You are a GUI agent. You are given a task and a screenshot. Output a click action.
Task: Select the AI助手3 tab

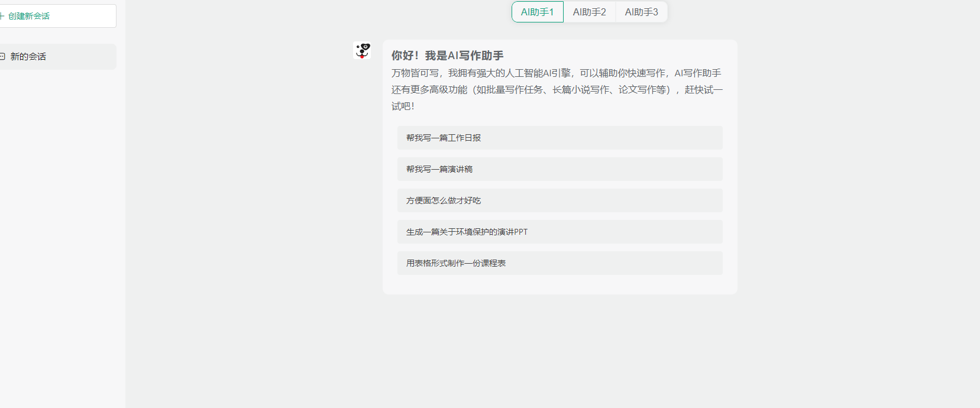click(x=641, y=12)
